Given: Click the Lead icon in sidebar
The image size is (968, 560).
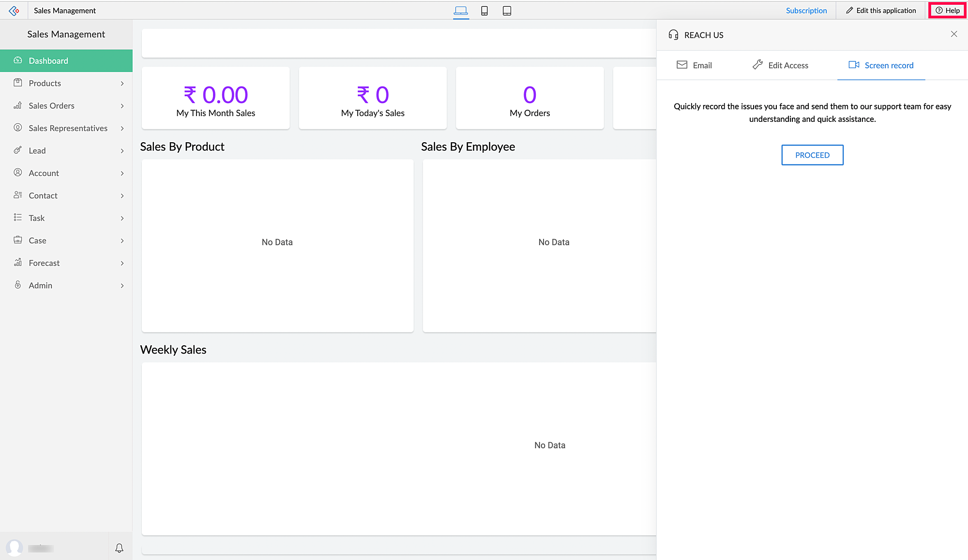Looking at the screenshot, I should point(18,150).
